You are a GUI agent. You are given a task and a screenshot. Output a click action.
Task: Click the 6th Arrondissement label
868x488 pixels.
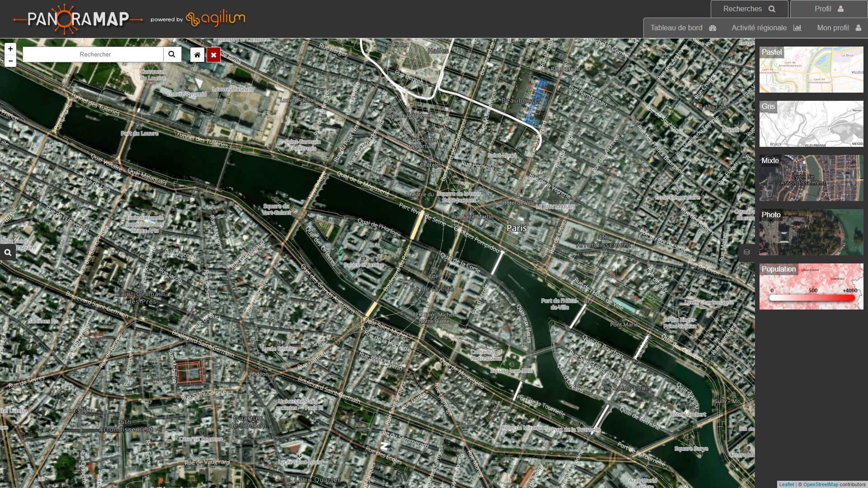[126, 426]
